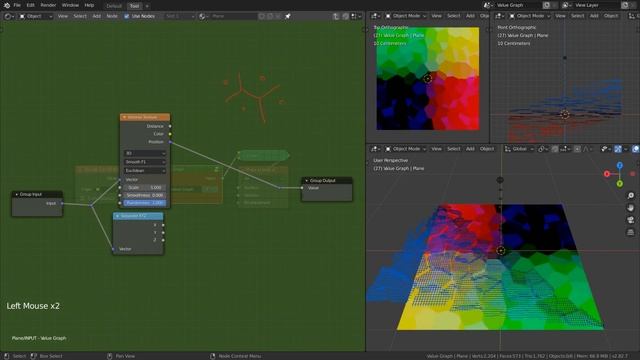
Task: Adjust the Scale value slider
Action: click(145, 187)
